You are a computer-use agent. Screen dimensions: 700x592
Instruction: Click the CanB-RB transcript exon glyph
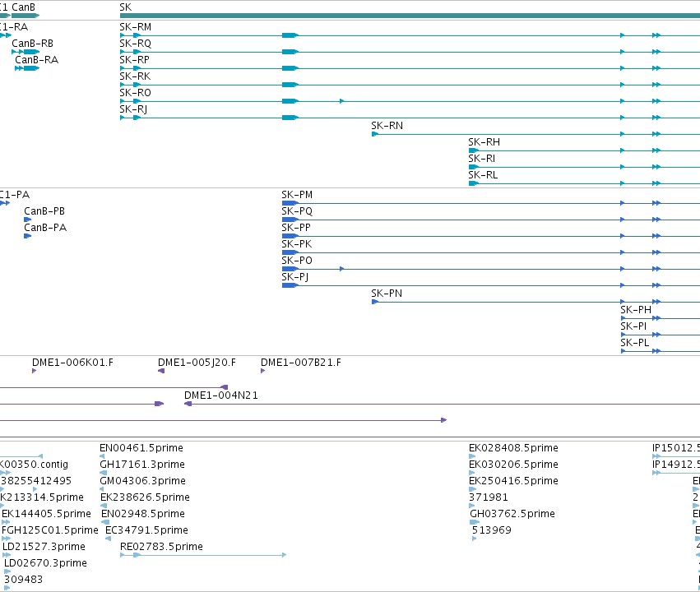pos(32,52)
